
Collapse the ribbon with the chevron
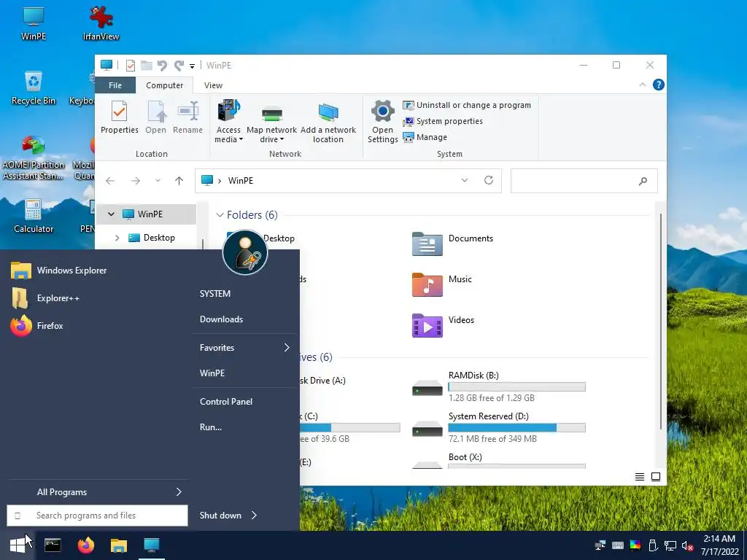point(642,85)
